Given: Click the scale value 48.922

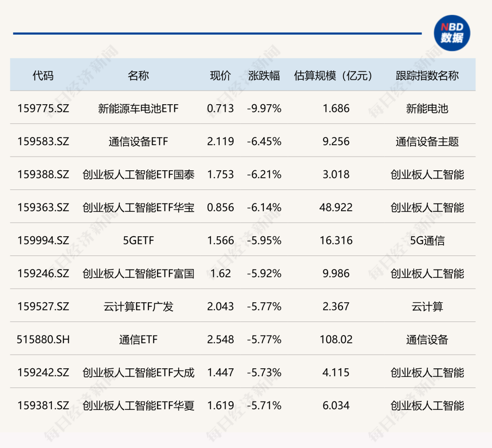Looking at the screenshot, I should click(336, 208).
